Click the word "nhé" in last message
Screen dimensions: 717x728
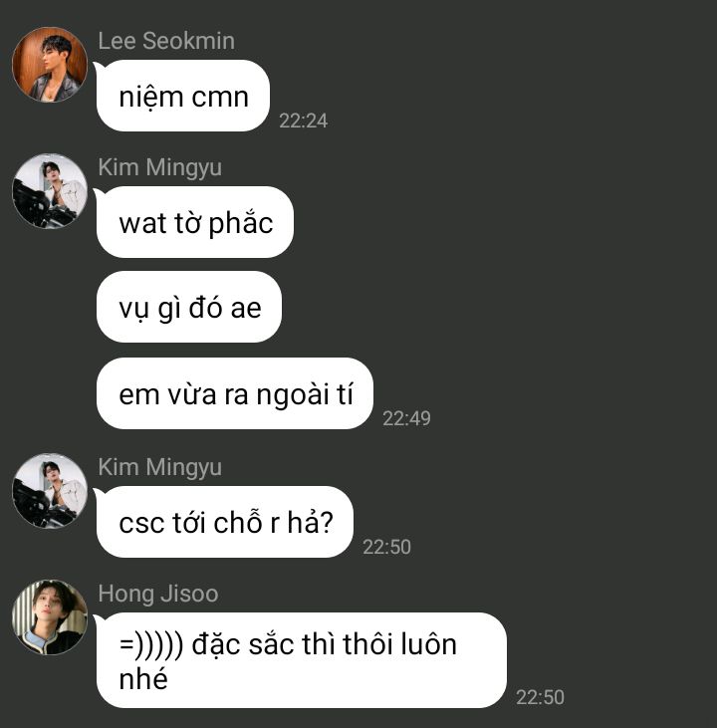click(x=143, y=679)
